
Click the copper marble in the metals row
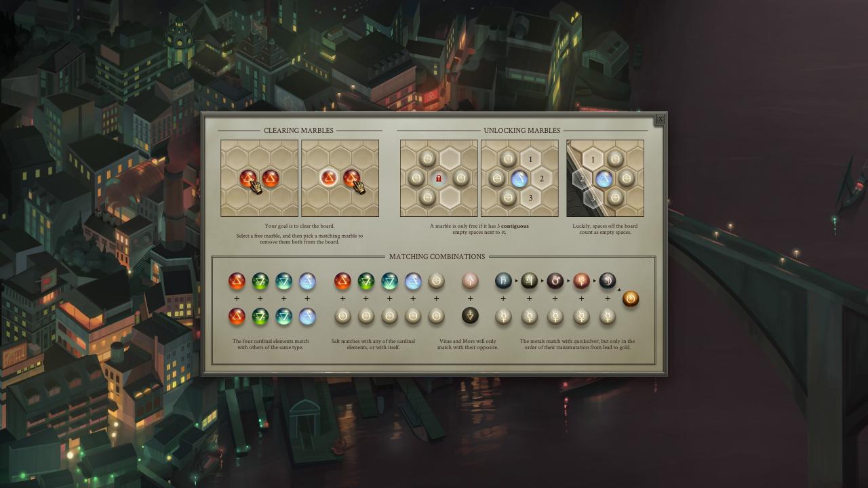click(x=581, y=281)
